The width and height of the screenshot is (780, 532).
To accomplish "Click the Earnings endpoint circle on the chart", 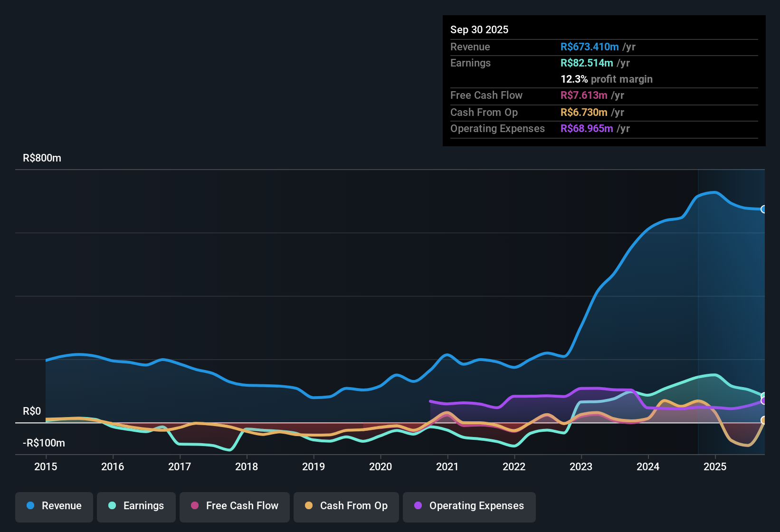I will (764, 396).
